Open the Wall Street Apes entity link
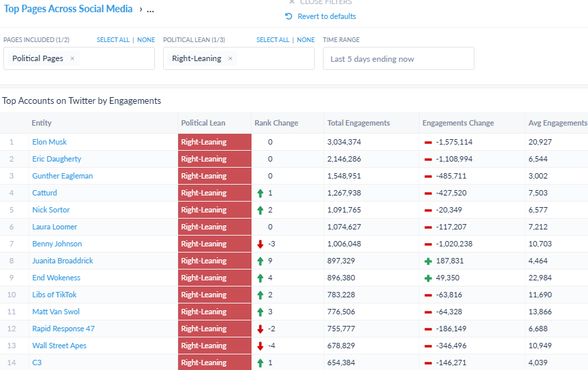 coord(59,346)
